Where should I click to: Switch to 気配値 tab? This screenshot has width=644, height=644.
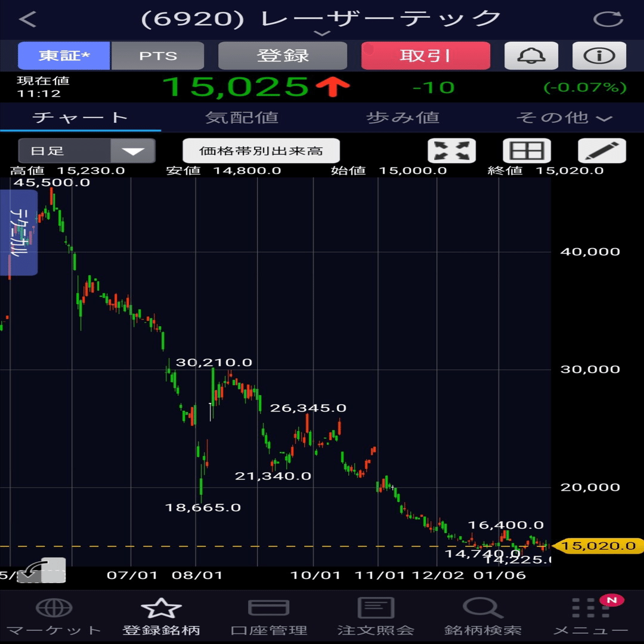241,118
